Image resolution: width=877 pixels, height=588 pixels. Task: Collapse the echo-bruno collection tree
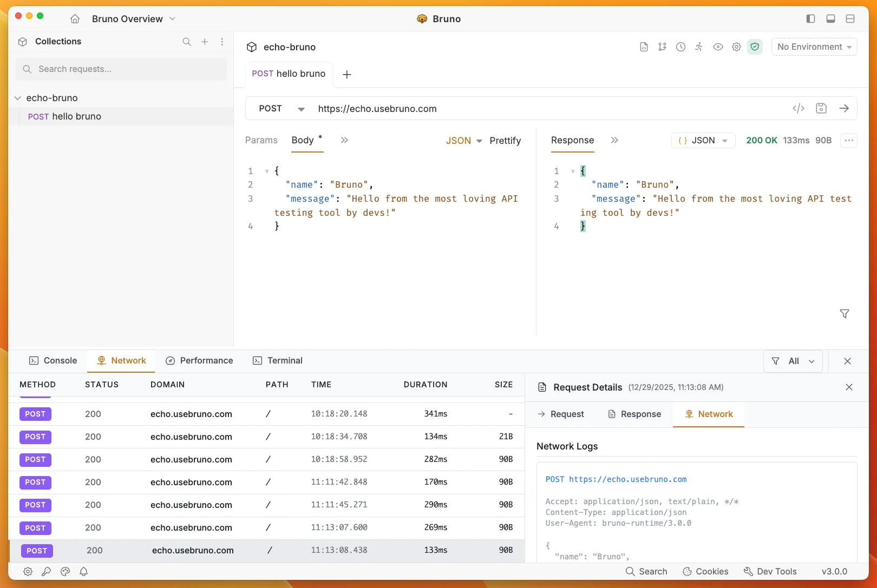click(x=18, y=98)
